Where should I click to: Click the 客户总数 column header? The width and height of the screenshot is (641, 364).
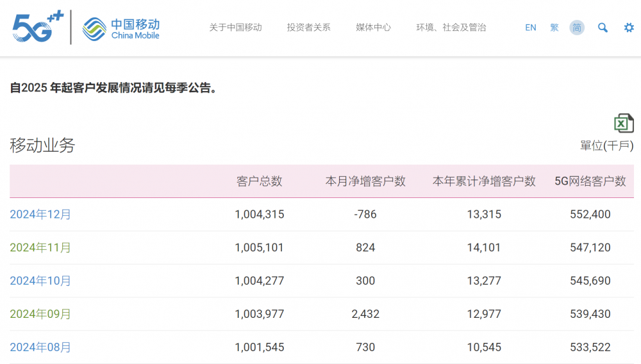[260, 181]
